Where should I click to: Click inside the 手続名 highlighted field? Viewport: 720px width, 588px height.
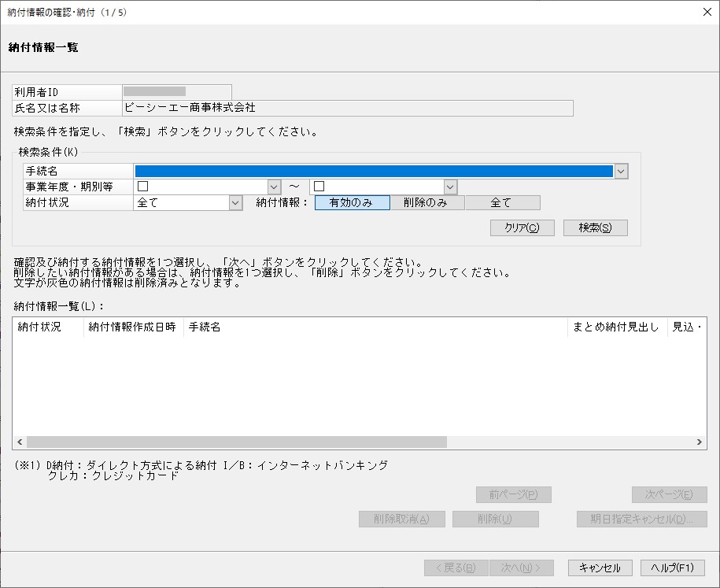tap(374, 172)
